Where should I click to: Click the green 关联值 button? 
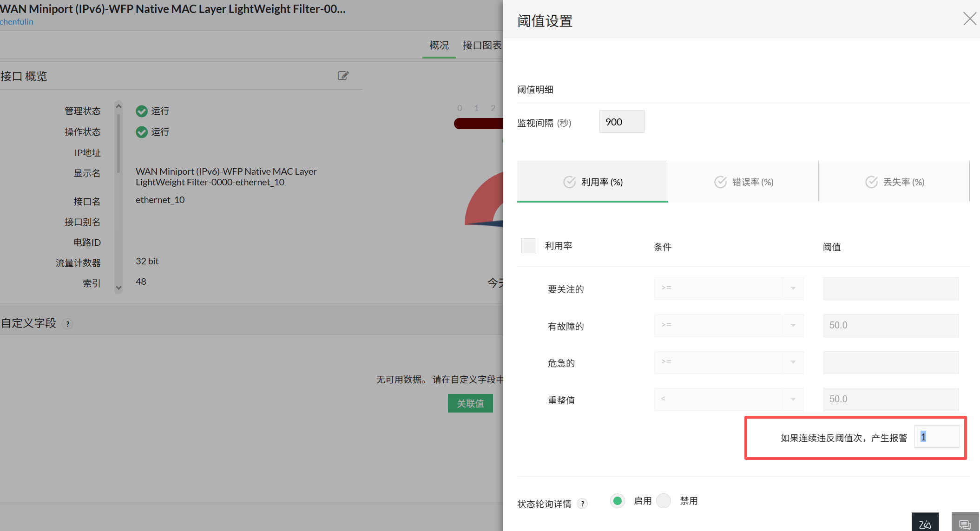coord(470,403)
